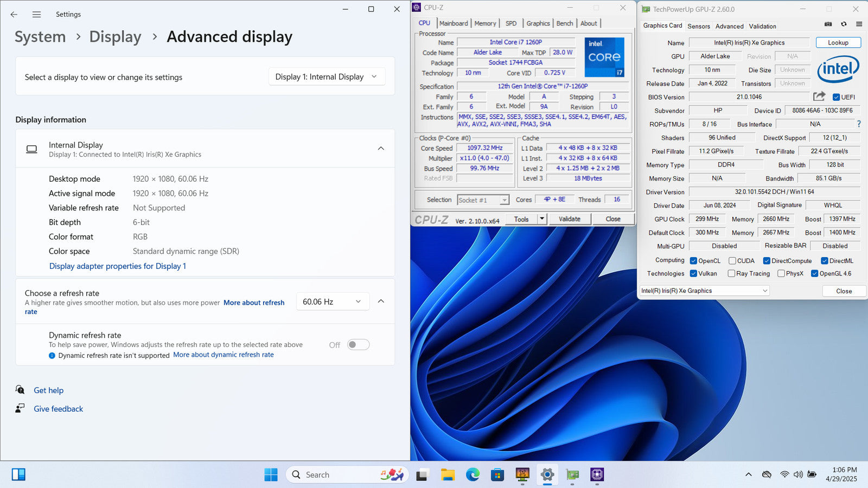Toggle the CUDA checkbox in GPU-Z
868x488 pixels.
pyautogui.click(x=732, y=261)
